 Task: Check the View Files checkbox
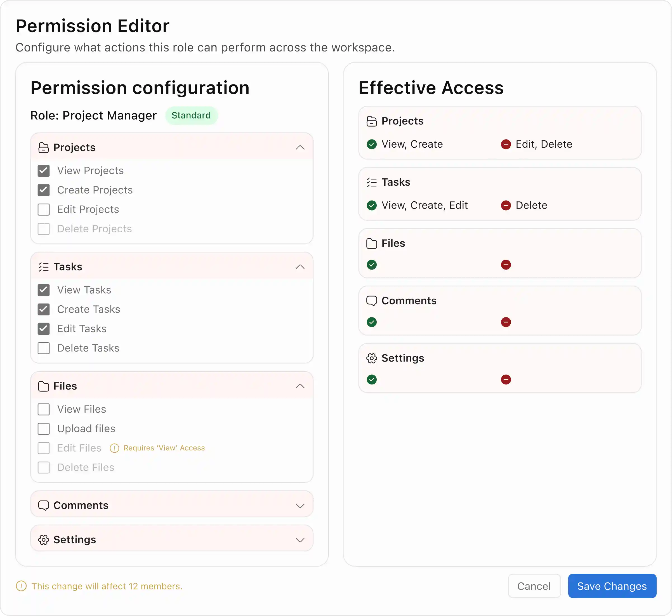coord(44,409)
